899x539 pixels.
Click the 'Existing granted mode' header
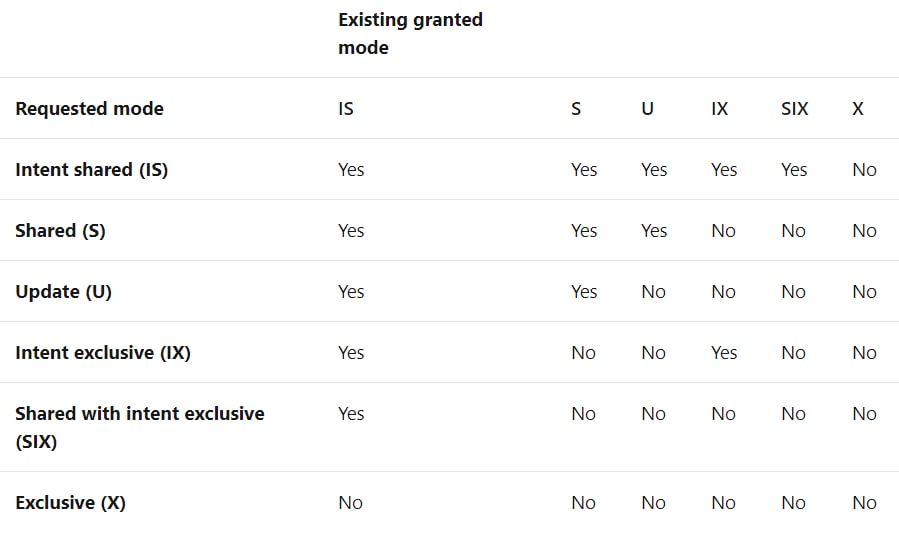click(411, 33)
